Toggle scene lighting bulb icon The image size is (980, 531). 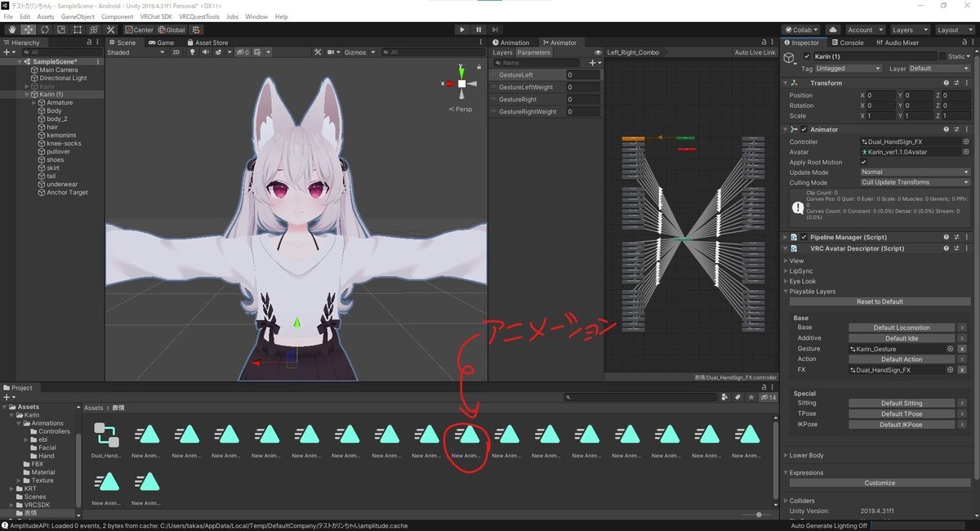click(x=193, y=52)
